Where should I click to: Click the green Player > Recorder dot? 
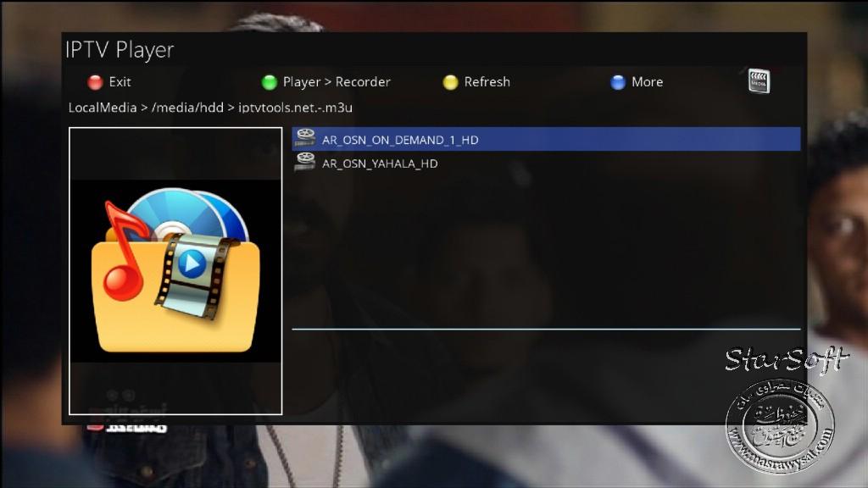click(x=269, y=82)
